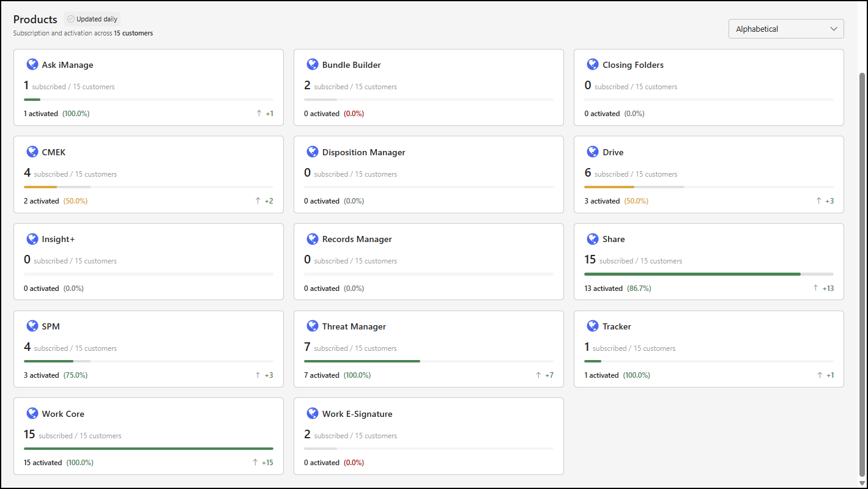This screenshot has height=489, width=868.
Task: Click the "2 activated" text on CMEK
Action: click(42, 201)
